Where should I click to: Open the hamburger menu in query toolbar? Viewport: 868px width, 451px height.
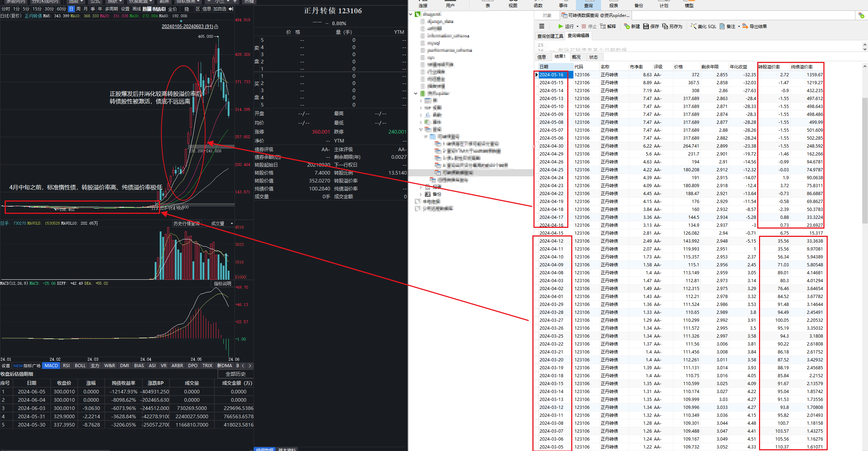tap(541, 26)
